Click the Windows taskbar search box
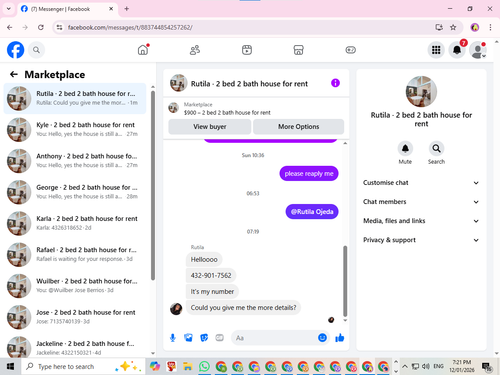This screenshot has height=375, width=500. pos(83,367)
